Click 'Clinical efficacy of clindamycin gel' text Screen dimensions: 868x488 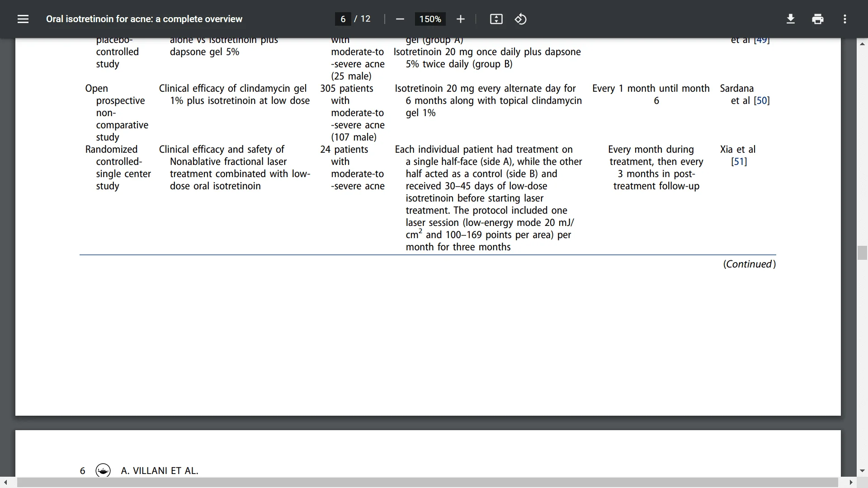(233, 89)
